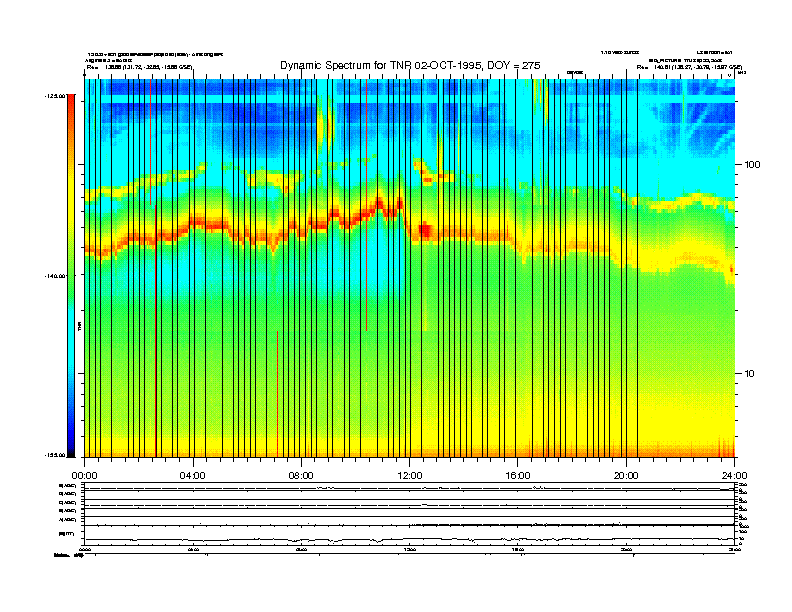This screenshot has height=612, width=792.
Task: Click the left 'Re=' position text above the plot
Action: (139, 67)
